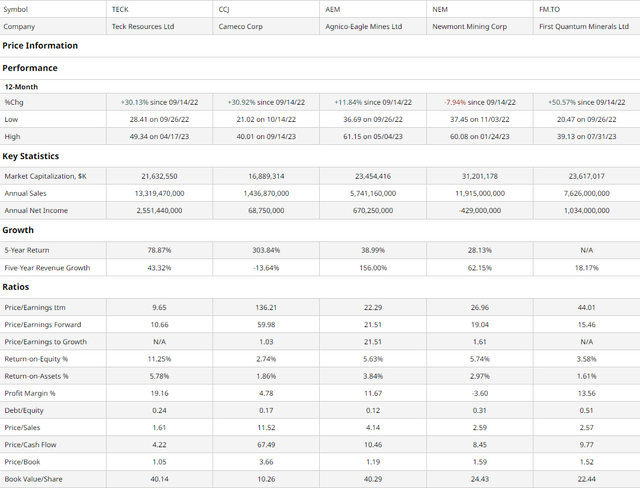This screenshot has height=488, width=640.
Task: Click the Price/Cash Flow row label
Action: [x=30, y=445]
